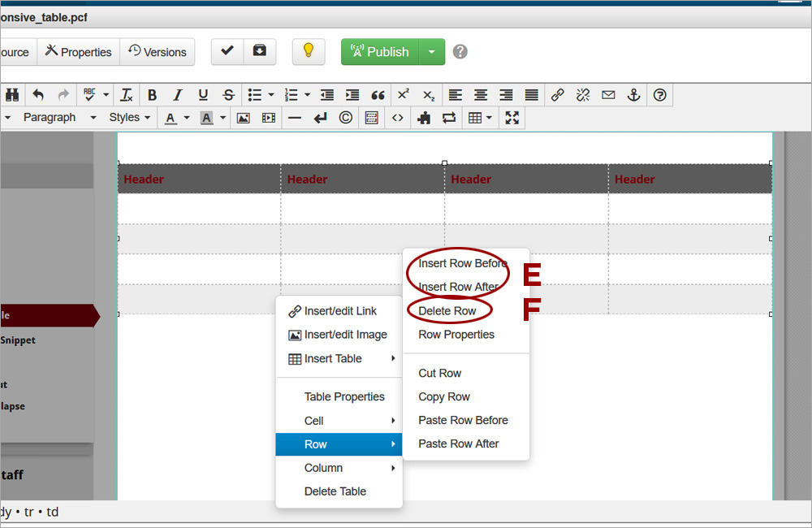Click td in the breadcrumb status bar
Screen dimensions: 812x528
[52, 512]
